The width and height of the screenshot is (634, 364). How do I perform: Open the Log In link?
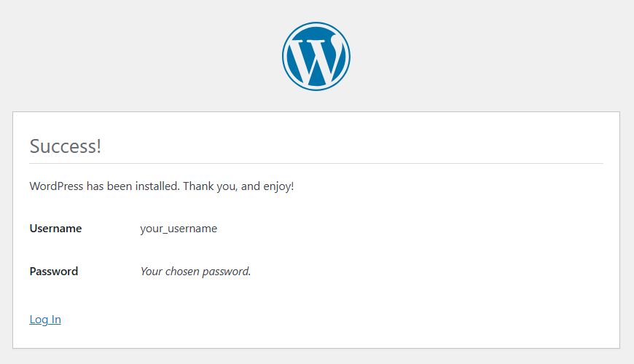click(x=45, y=320)
